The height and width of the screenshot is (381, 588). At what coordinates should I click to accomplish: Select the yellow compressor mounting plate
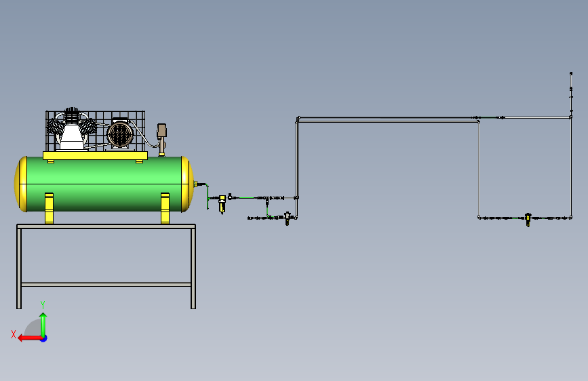(x=95, y=156)
